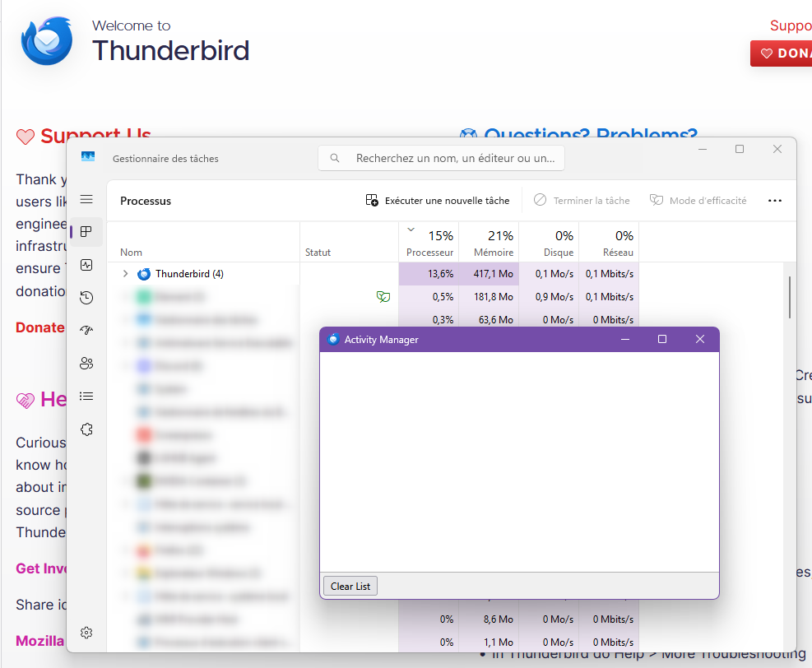Click in the Task Manager search field
Image resolution: width=812 pixels, height=668 pixels.
(441, 158)
